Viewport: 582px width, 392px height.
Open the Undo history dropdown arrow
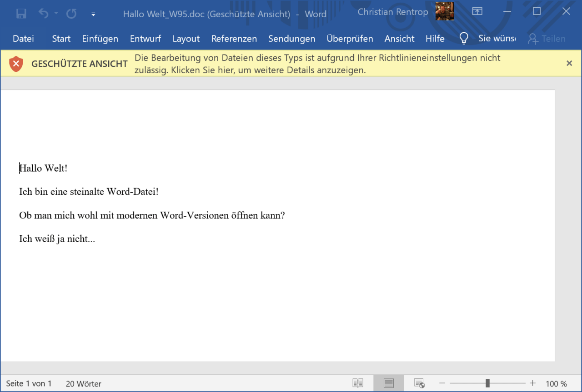coord(56,14)
